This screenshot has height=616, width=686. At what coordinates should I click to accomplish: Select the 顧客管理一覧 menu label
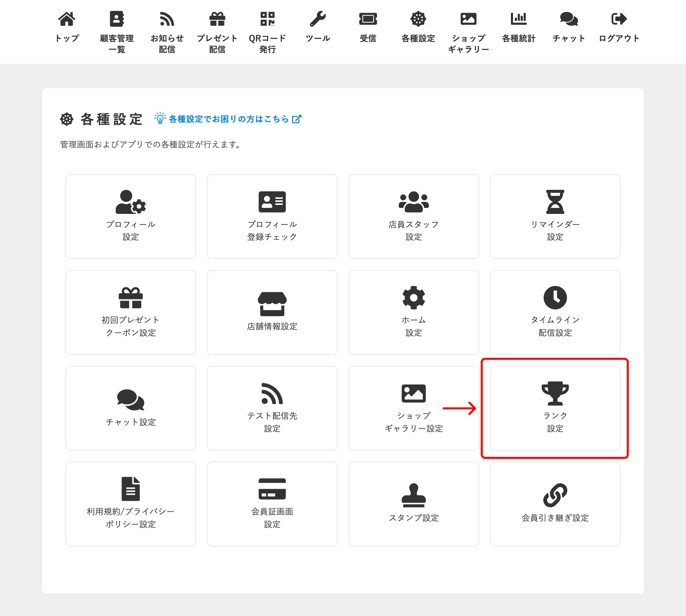coord(117,44)
